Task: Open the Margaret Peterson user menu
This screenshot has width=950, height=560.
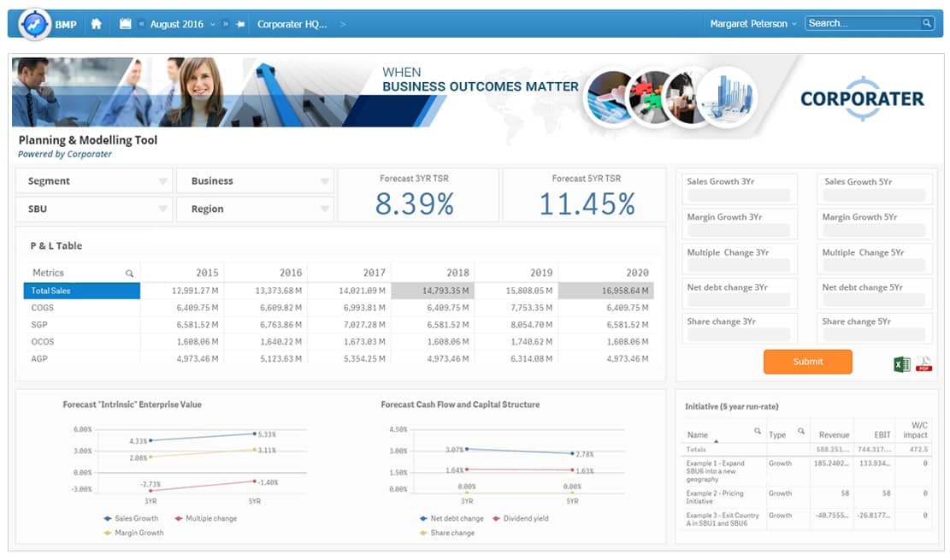Action: [752, 24]
